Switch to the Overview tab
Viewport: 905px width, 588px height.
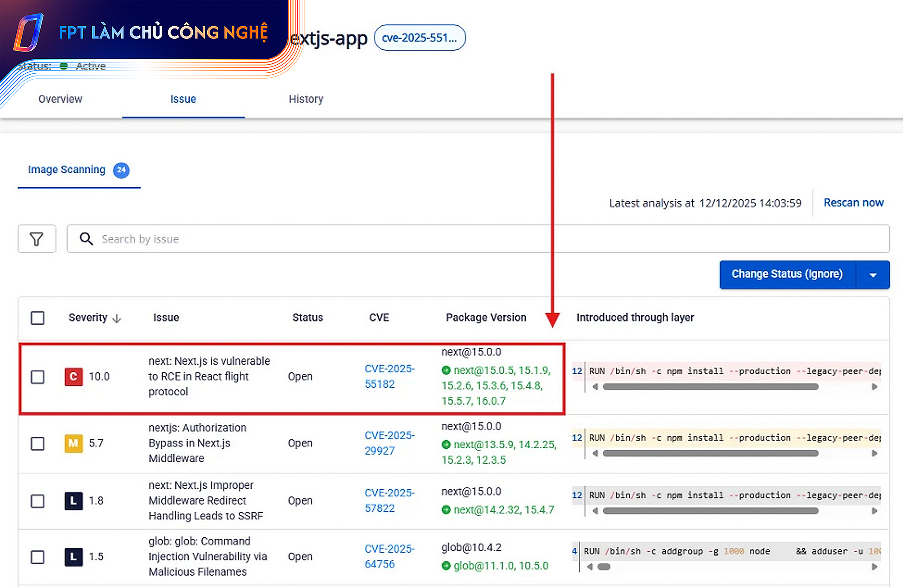[x=60, y=99]
